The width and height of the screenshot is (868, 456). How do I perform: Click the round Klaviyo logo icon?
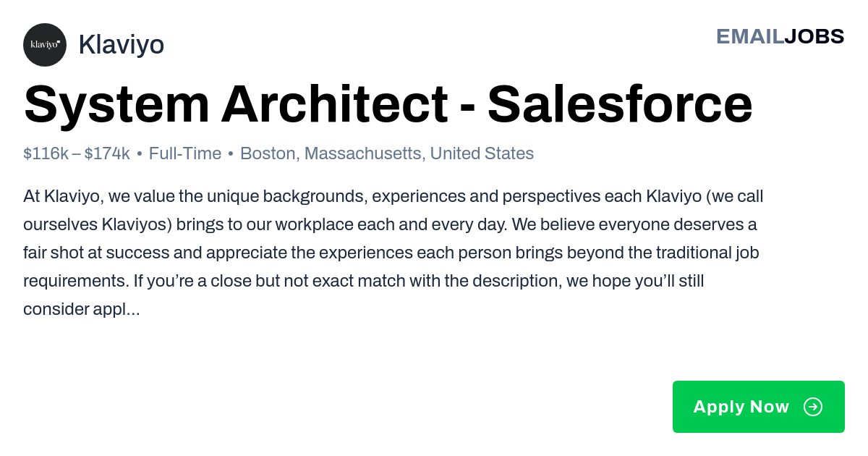pyautogui.click(x=45, y=45)
